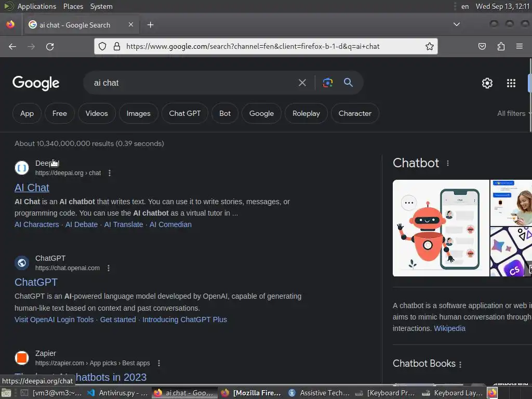Image resolution: width=532 pixels, height=399 pixels.
Task: Open More options next to Chatbot heading
Action: click(448, 163)
